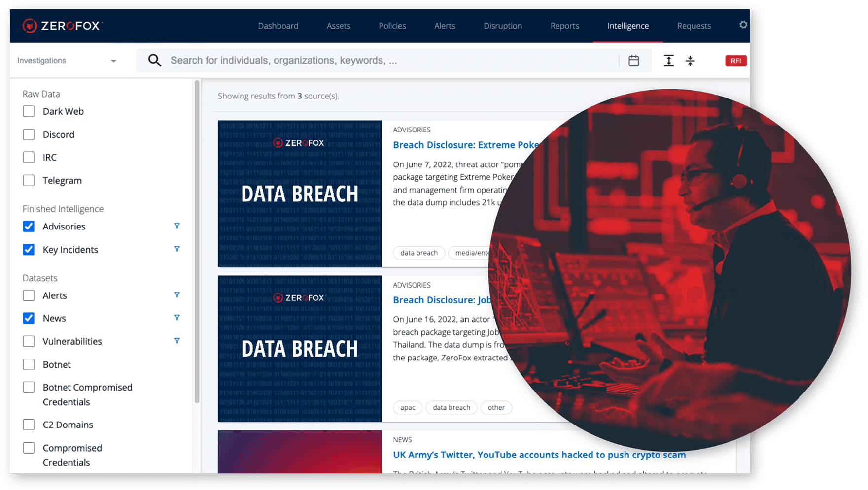Image resolution: width=868 pixels, height=490 pixels.
Task: Click the ZeroFox logo in header
Action: 62,26
